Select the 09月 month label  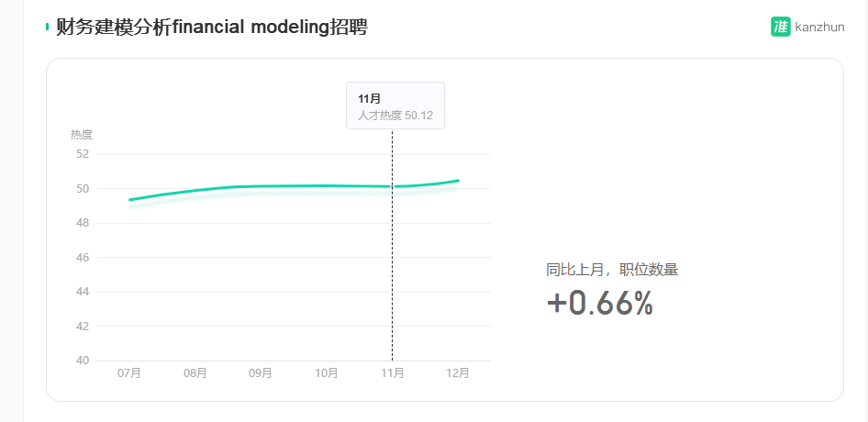tap(261, 373)
